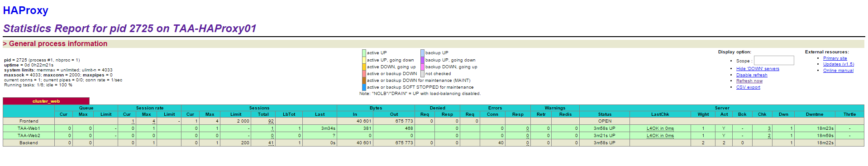Click TAA-Web1 L4OK LastChk status
Screen dimensions: 868x166
point(660,128)
